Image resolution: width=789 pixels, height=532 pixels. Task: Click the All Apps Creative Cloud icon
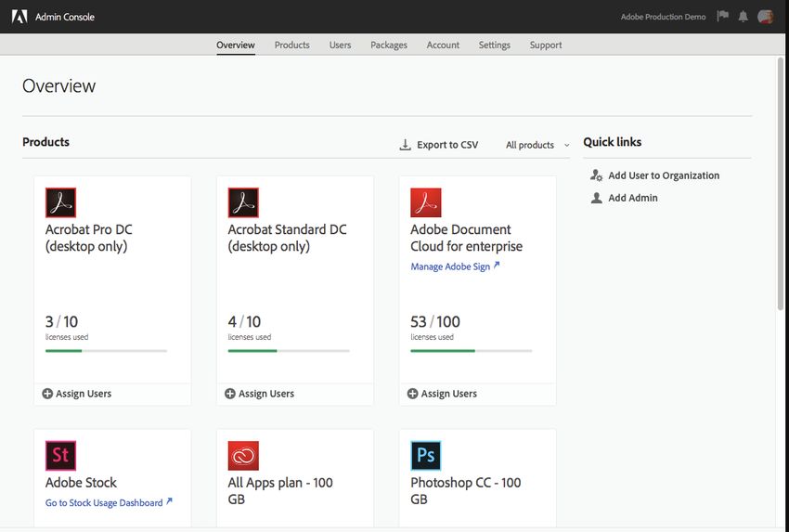pos(243,456)
